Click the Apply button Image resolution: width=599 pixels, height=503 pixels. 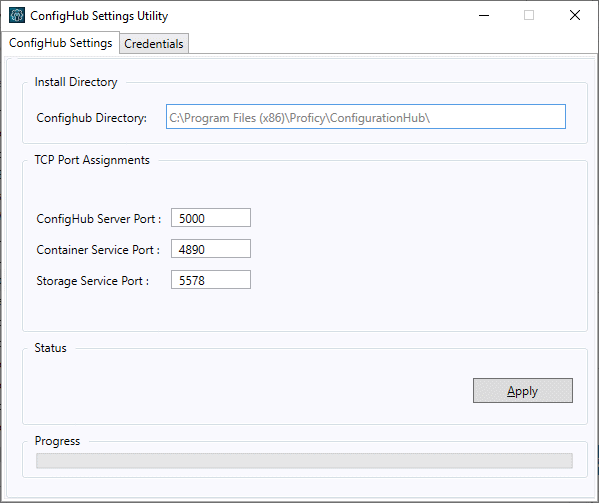[x=523, y=391]
